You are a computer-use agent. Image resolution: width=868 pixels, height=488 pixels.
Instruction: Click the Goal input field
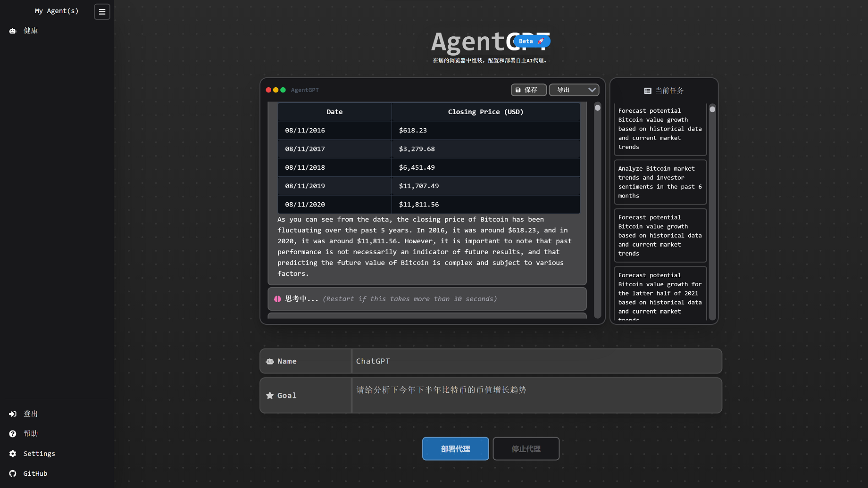[x=536, y=396]
